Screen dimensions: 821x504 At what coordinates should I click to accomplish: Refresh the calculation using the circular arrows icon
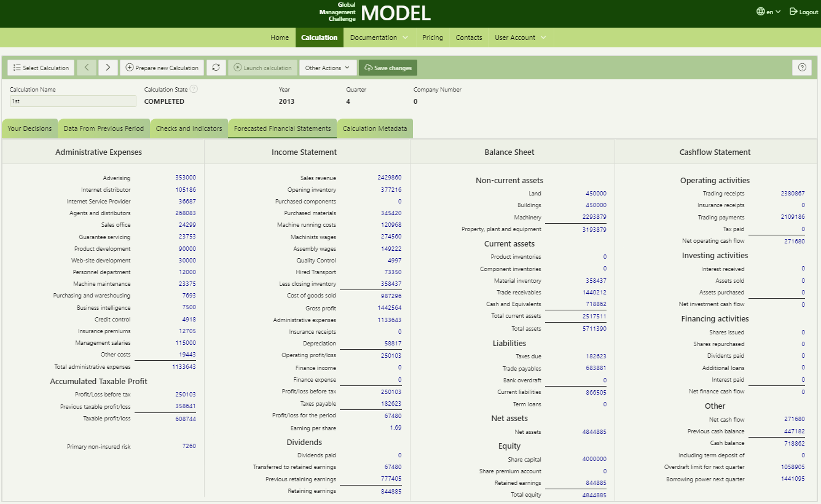pyautogui.click(x=216, y=68)
